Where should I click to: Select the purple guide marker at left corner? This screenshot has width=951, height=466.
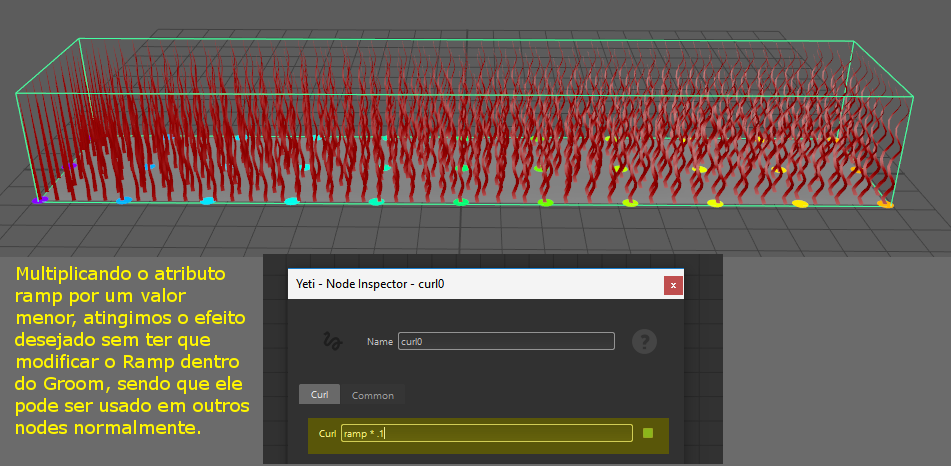coord(39,200)
